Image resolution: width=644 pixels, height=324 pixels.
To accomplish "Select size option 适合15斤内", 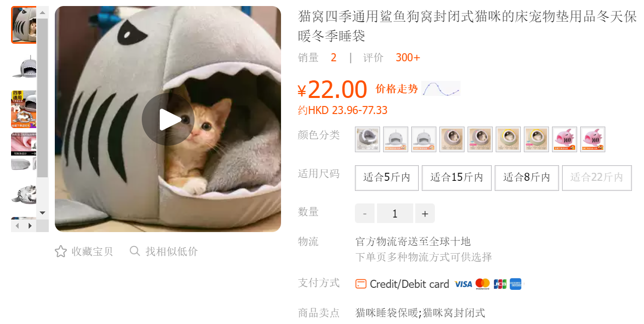I will click(x=456, y=178).
